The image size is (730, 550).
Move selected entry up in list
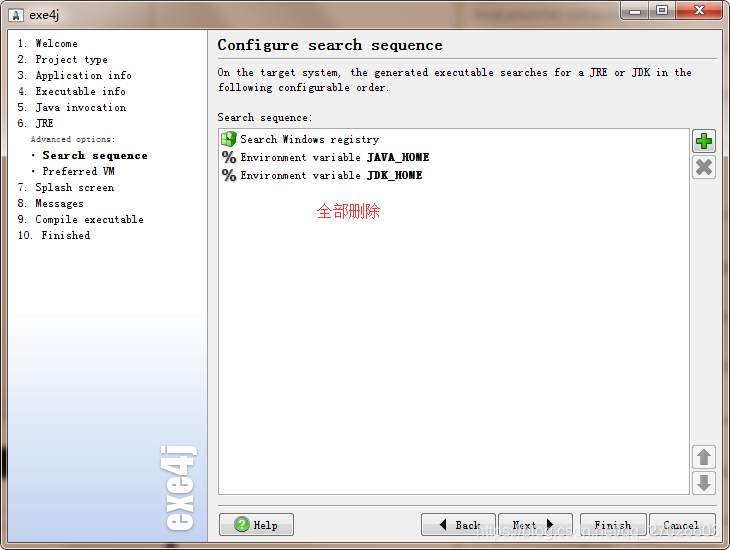703,457
